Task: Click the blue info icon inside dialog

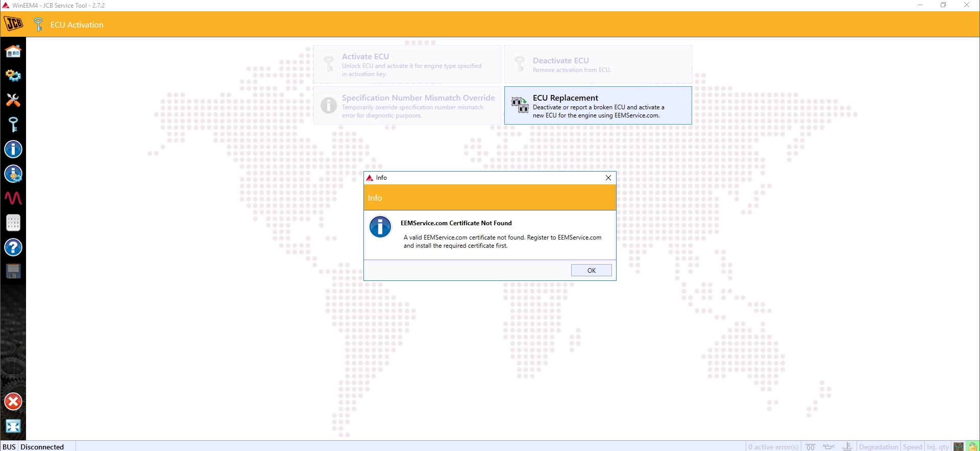Action: pyautogui.click(x=380, y=227)
